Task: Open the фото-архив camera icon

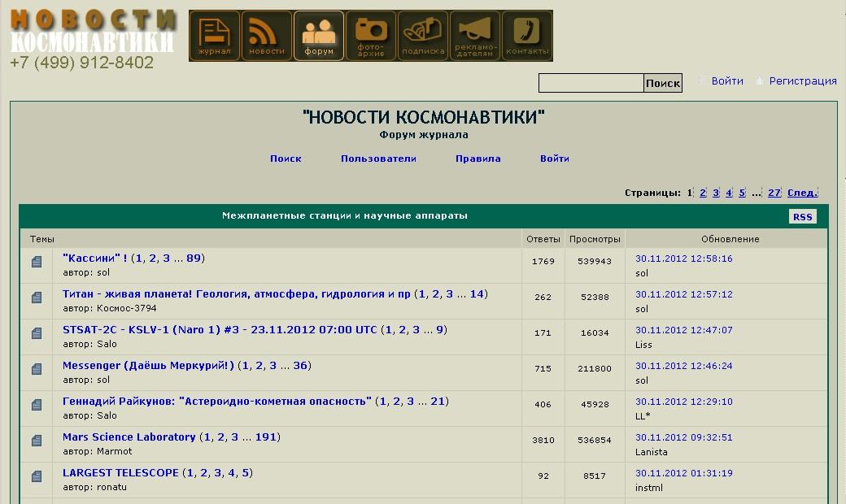Action: pos(371,36)
